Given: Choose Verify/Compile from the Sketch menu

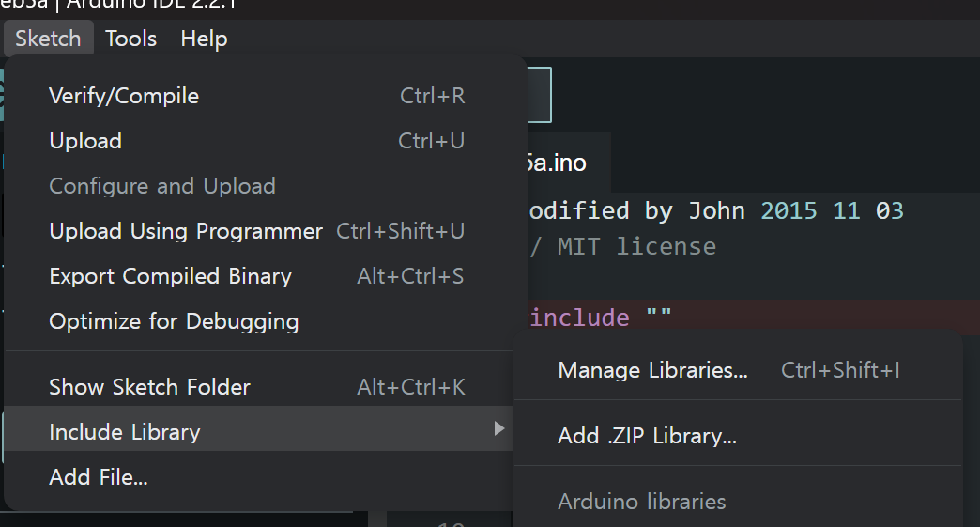Looking at the screenshot, I should tap(258, 96).
